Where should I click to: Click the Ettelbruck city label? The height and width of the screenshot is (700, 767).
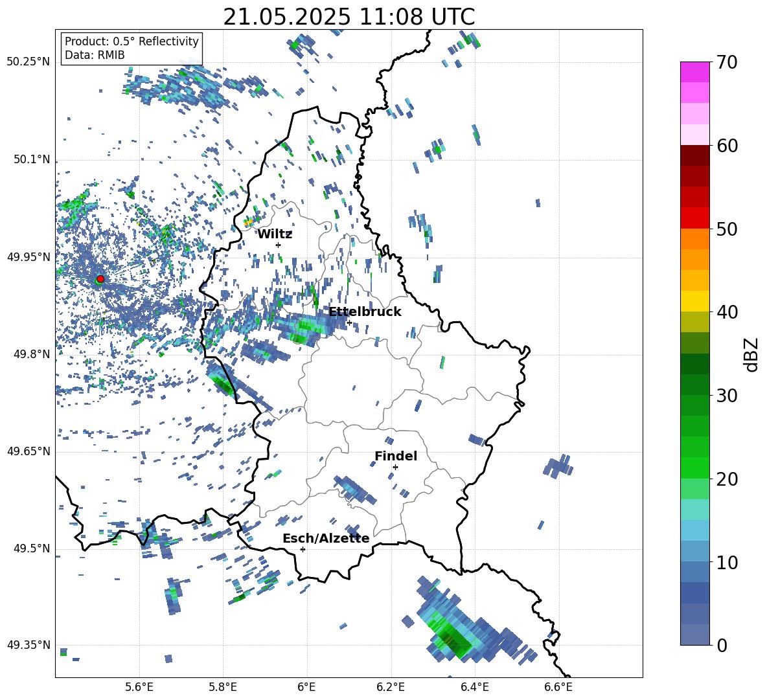pos(365,312)
